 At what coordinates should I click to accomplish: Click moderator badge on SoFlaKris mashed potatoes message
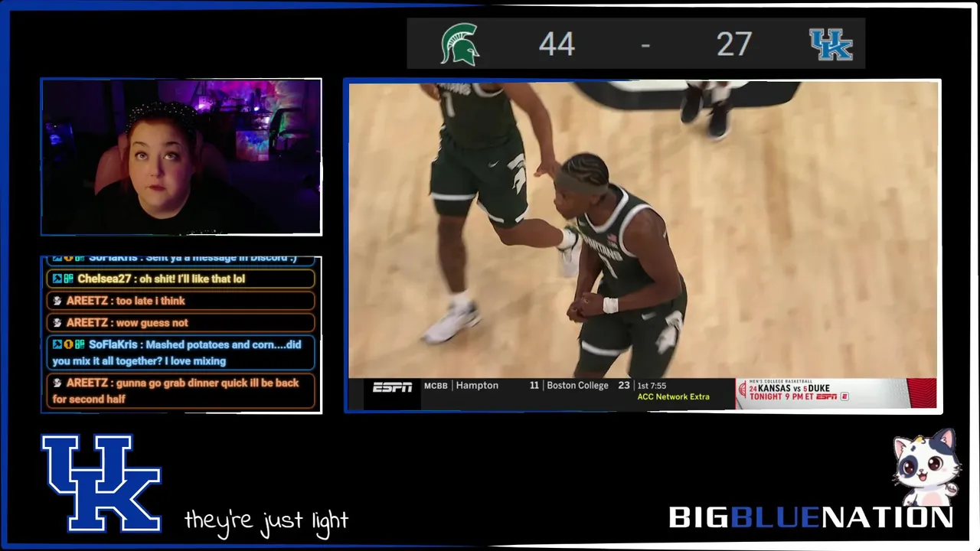(x=57, y=344)
